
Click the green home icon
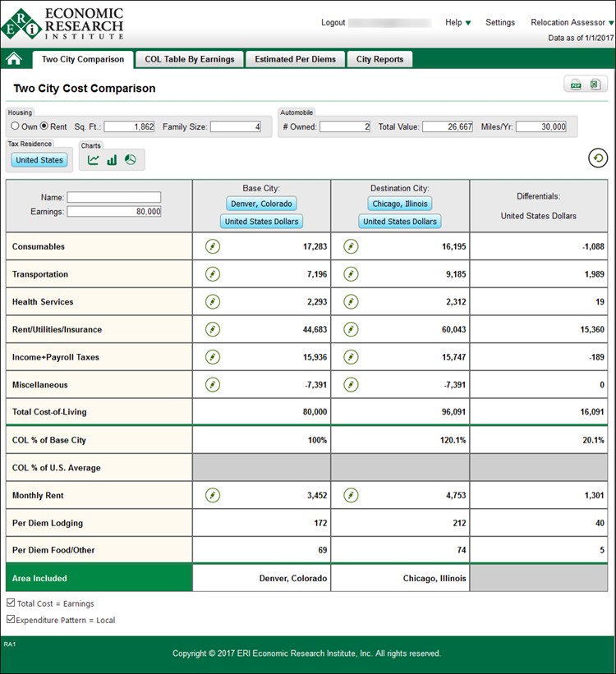pos(14,59)
